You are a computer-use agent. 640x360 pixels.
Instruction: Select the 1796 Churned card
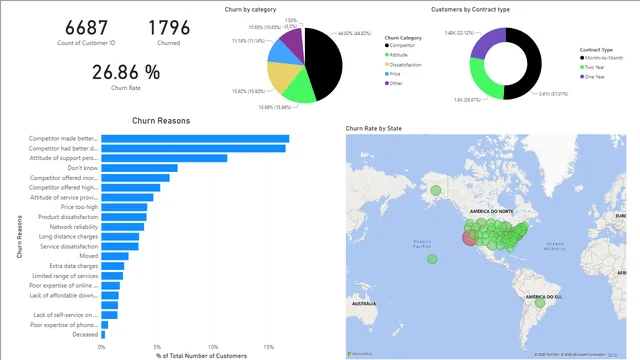(169, 32)
